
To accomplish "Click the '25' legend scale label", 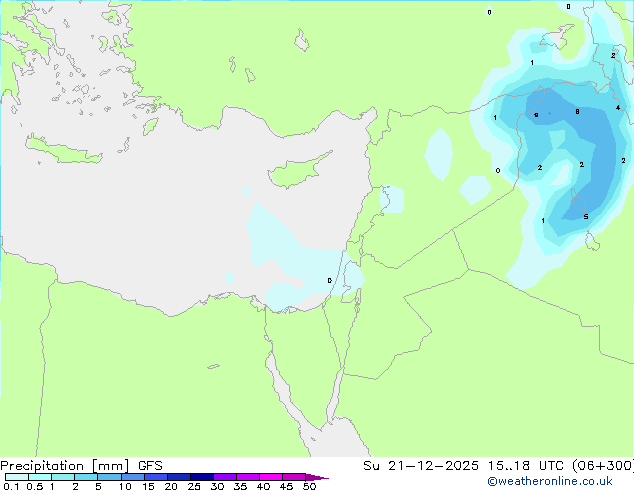I will tap(194, 486).
